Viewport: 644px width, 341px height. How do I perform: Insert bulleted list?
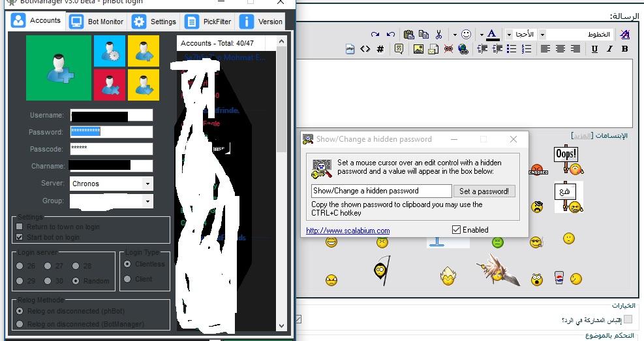point(512,49)
